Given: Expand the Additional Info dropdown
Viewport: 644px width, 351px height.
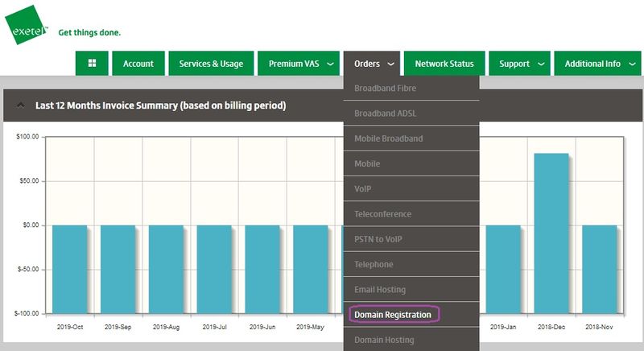Looking at the screenshot, I should pos(597,64).
